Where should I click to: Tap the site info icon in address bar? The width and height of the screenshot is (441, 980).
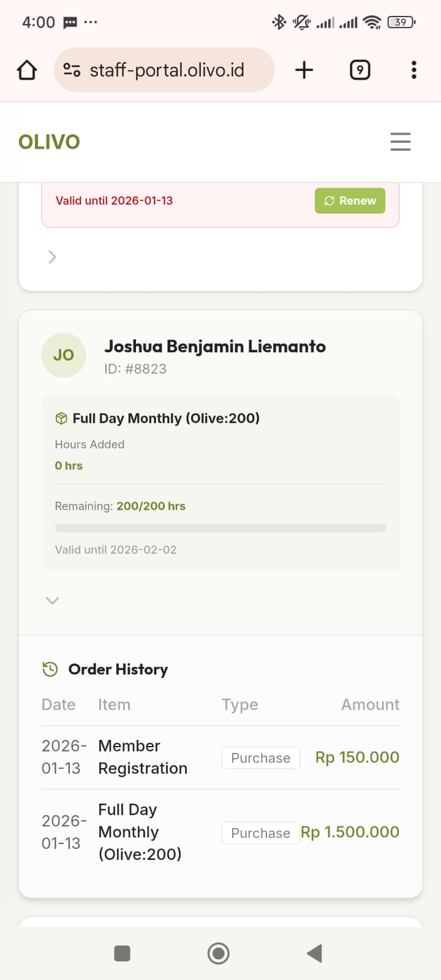tap(72, 70)
